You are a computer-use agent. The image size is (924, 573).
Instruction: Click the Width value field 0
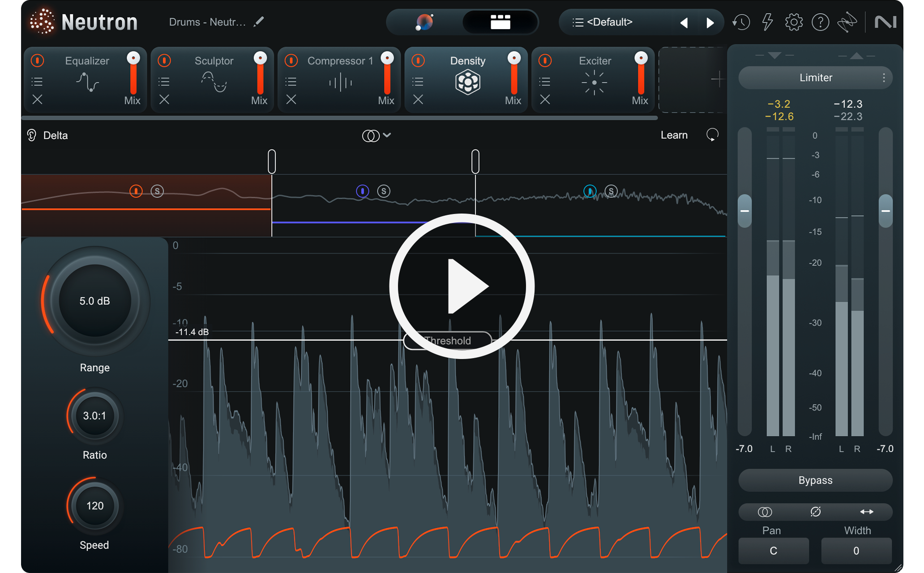[x=856, y=551]
